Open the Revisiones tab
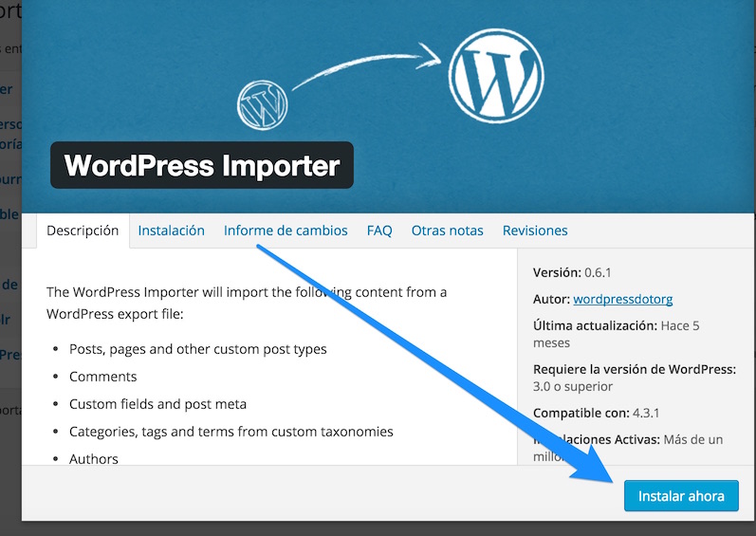The image size is (756, 536). click(535, 231)
